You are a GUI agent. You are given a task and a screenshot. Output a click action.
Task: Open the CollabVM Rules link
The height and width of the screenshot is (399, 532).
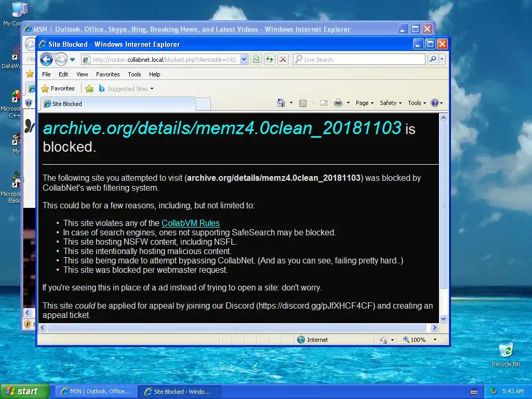[190, 223]
